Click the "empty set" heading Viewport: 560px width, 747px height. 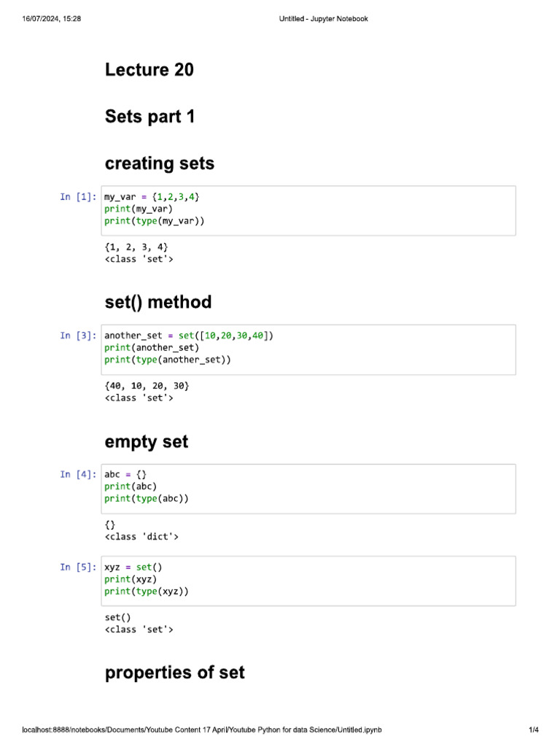(147, 441)
